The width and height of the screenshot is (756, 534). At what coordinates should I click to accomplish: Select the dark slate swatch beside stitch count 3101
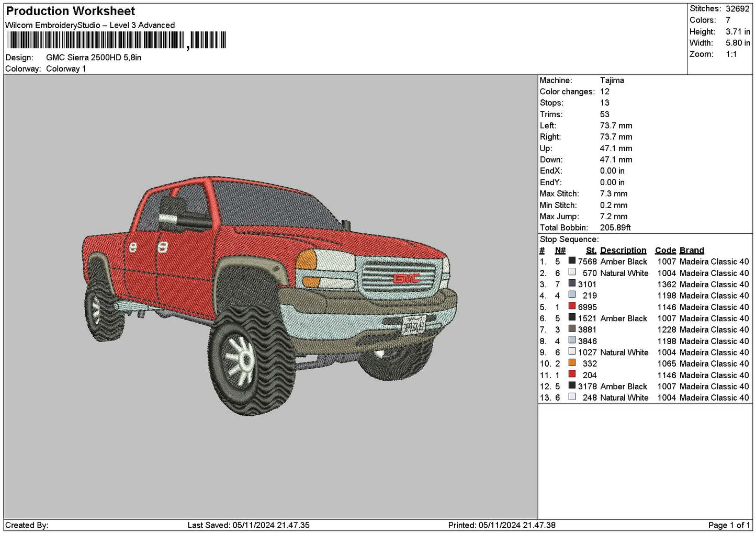[572, 283]
